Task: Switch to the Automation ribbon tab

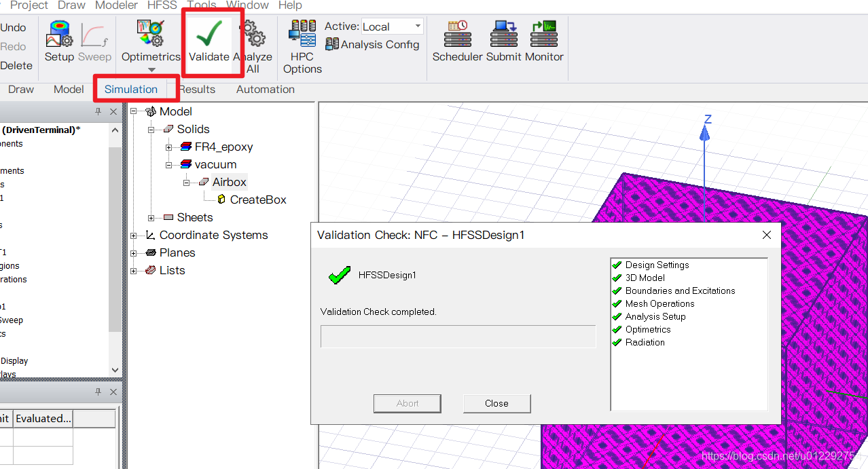Action: pos(266,90)
